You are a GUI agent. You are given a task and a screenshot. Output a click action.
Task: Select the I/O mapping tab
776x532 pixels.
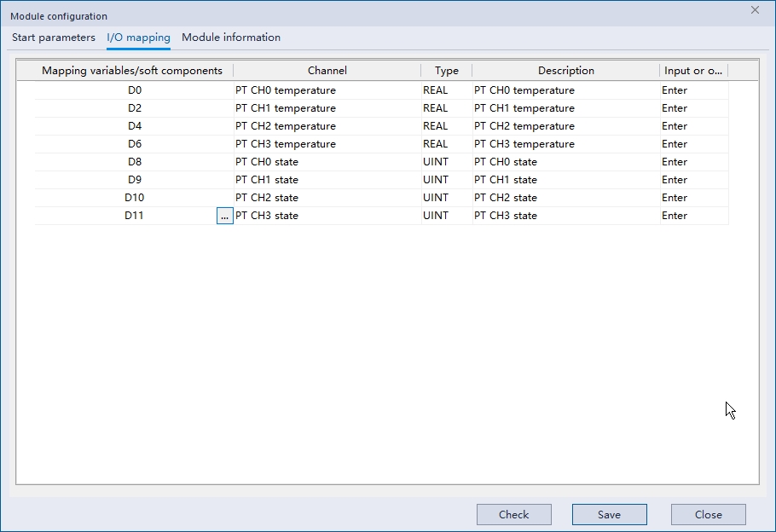click(x=138, y=38)
